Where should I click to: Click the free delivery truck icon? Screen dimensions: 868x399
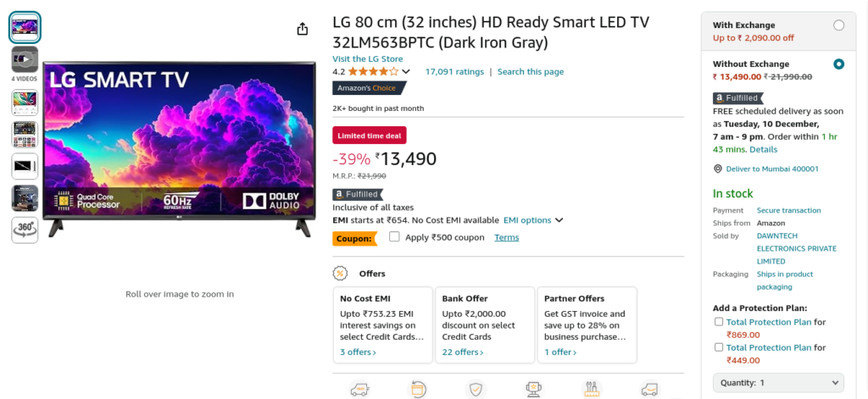pyautogui.click(x=359, y=389)
